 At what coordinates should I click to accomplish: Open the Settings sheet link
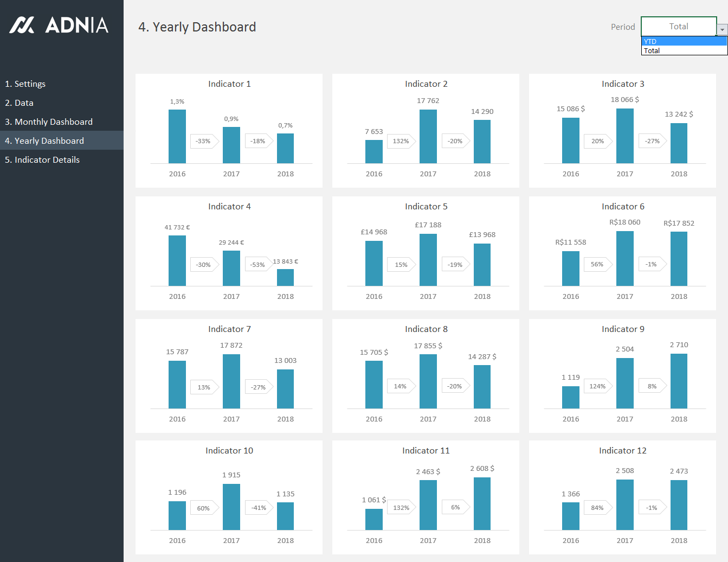tap(25, 84)
